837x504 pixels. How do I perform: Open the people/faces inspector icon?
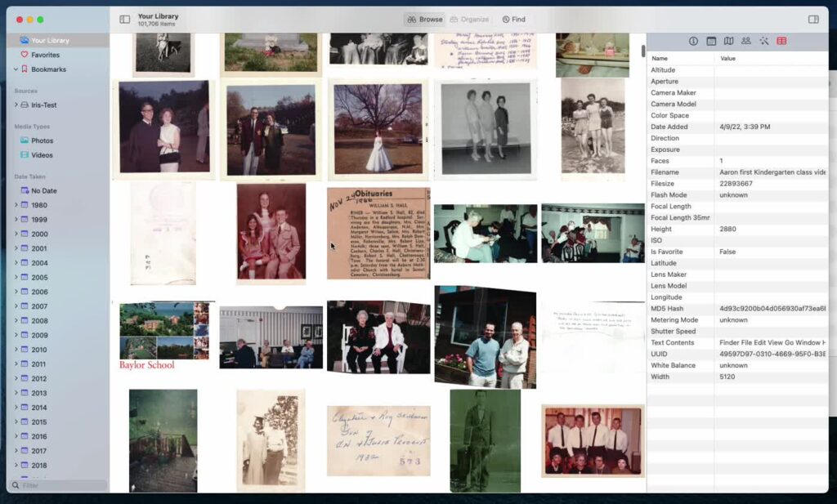(746, 41)
